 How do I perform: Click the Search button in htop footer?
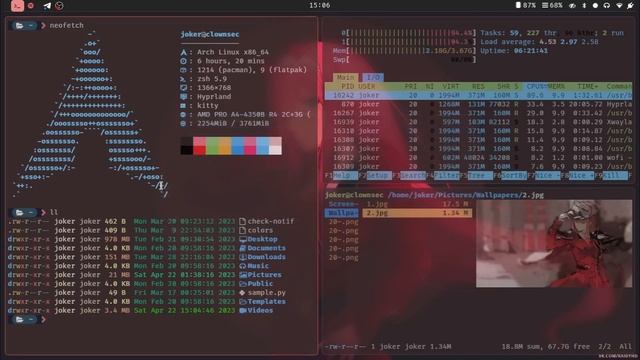pyautogui.click(x=413, y=176)
